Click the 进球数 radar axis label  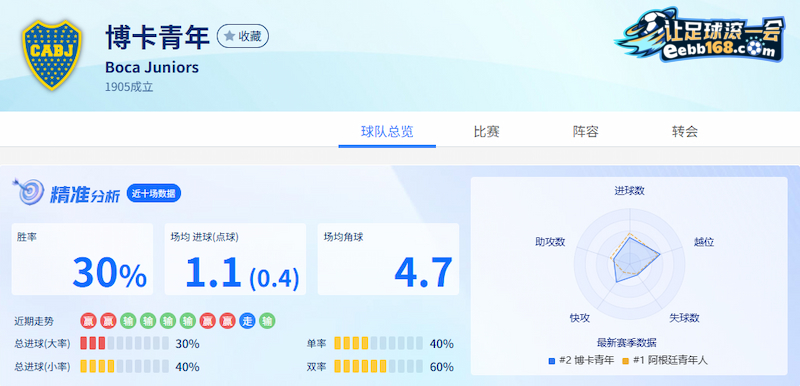[629, 191]
